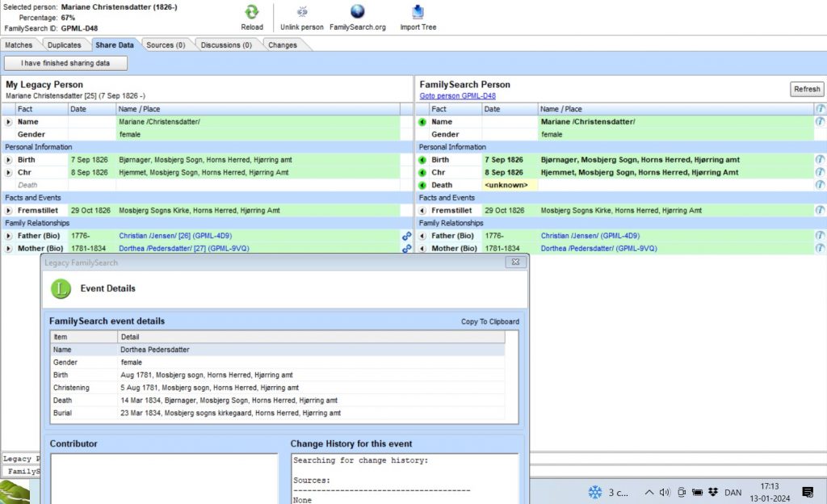The image size is (827, 504).
Task: Click the Item column header in event details
Action: 84,337
